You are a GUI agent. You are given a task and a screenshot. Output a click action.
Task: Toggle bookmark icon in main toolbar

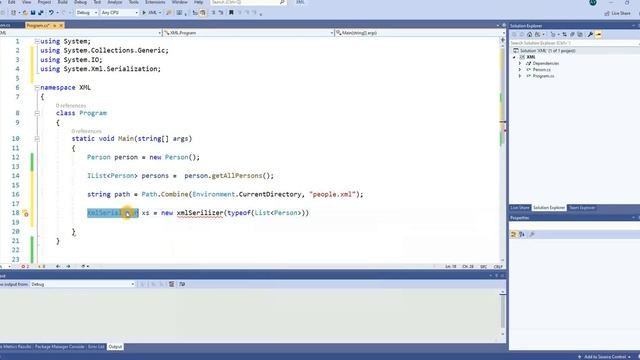[x=231, y=13]
